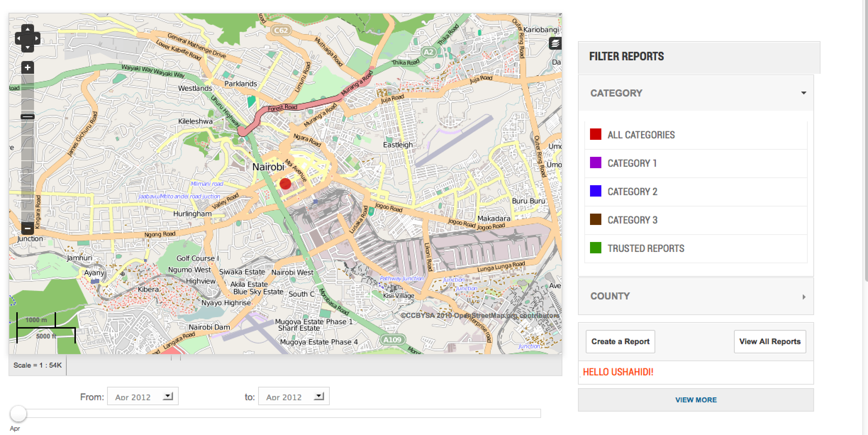This screenshot has height=435, width=868.
Task: Pan the map down with the arrow
Action: click(x=28, y=47)
